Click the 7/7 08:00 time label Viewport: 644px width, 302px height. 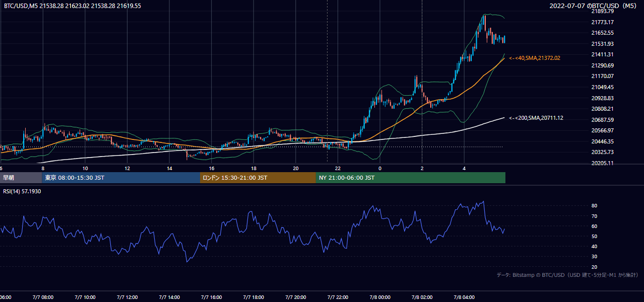pos(43,297)
